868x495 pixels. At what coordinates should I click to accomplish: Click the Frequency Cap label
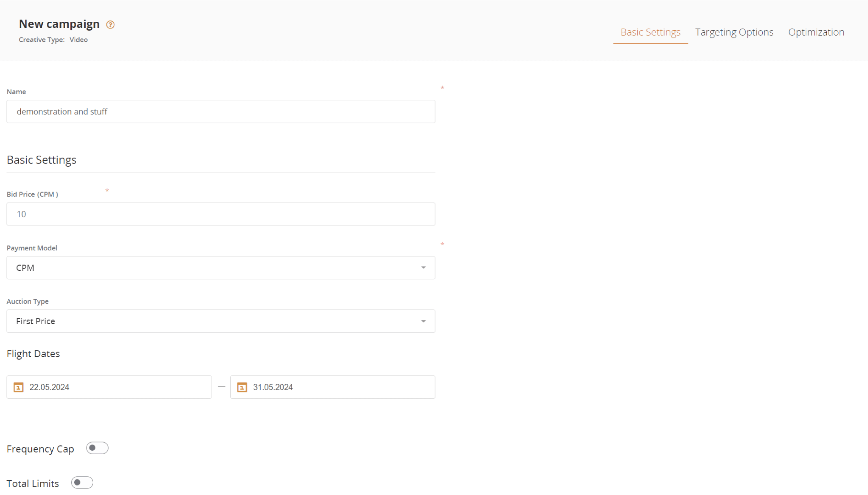point(40,449)
